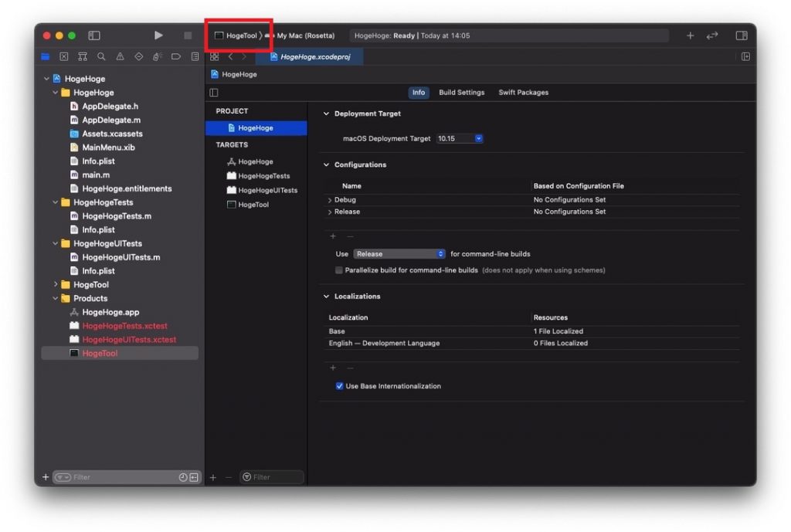The image size is (791, 532).
Task: Add a configuration with plus button
Action: (x=333, y=236)
